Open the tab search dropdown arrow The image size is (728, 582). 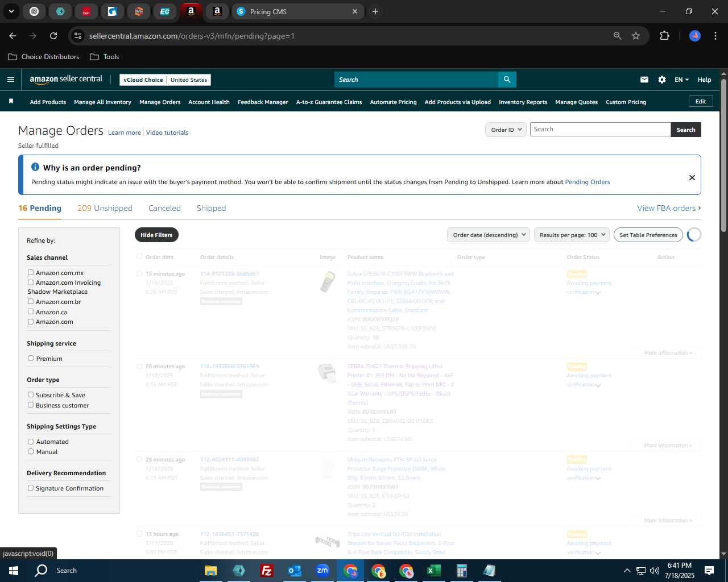coord(11,11)
